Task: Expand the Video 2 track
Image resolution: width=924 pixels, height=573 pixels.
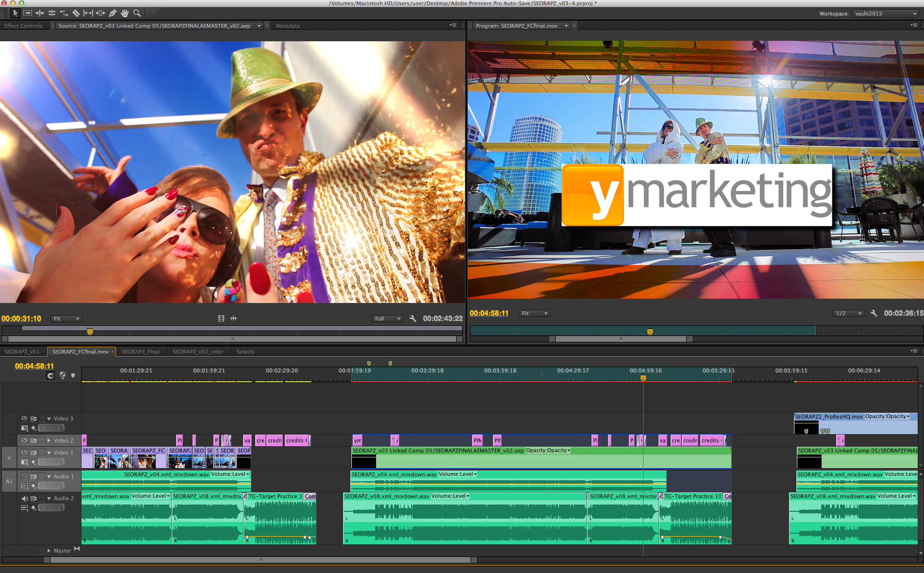Action: pyautogui.click(x=49, y=440)
